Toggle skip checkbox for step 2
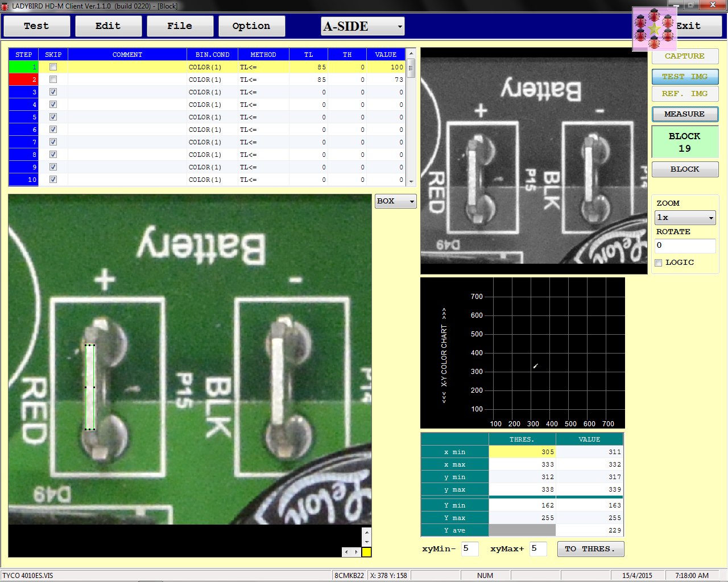 coord(53,80)
